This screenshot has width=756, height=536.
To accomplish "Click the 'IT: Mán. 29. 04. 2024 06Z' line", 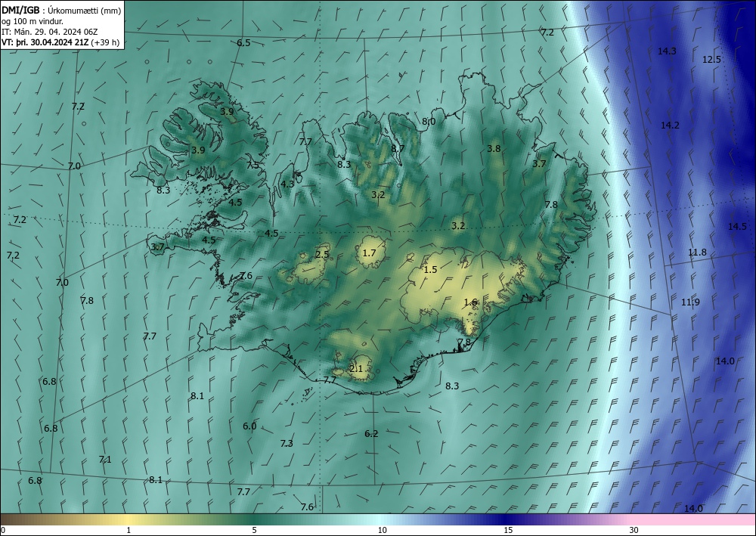I will pos(50,32).
